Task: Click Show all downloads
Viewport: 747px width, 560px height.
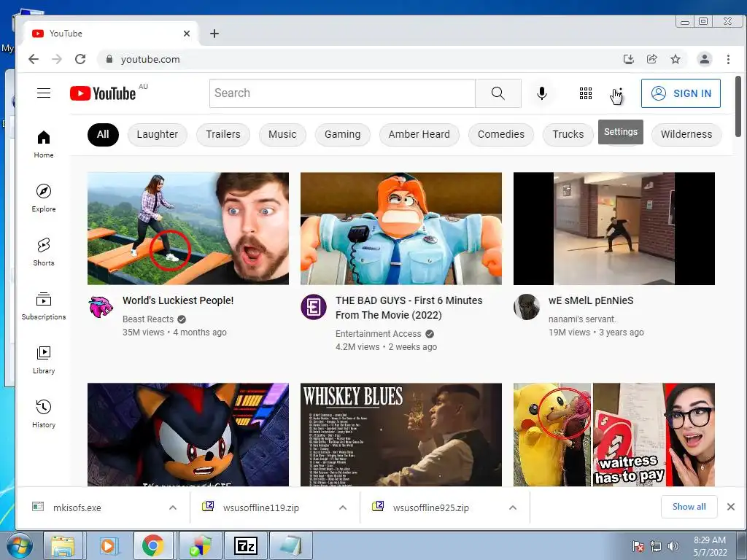Action: [x=689, y=507]
